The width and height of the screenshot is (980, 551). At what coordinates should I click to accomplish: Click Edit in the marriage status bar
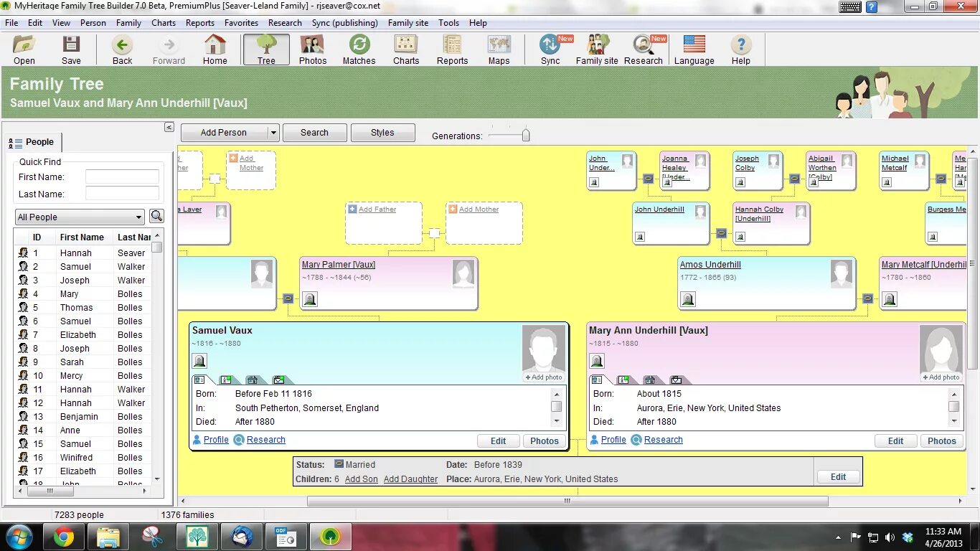coord(838,477)
